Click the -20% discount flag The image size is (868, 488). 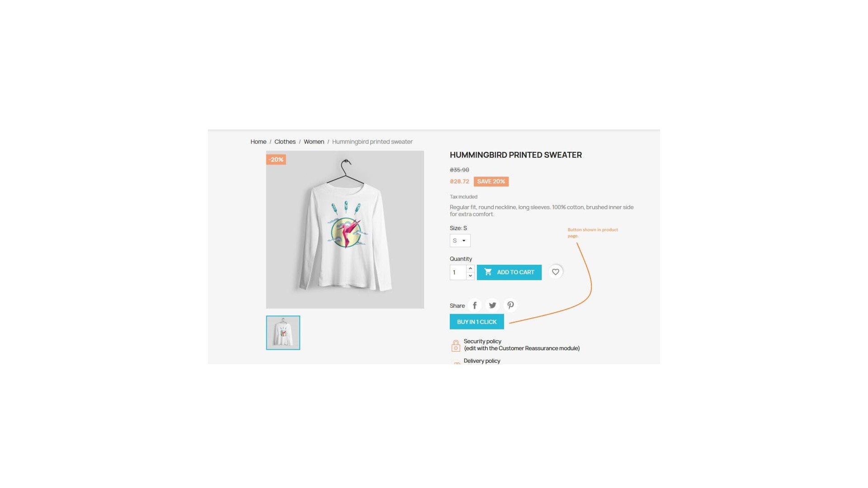pos(276,160)
